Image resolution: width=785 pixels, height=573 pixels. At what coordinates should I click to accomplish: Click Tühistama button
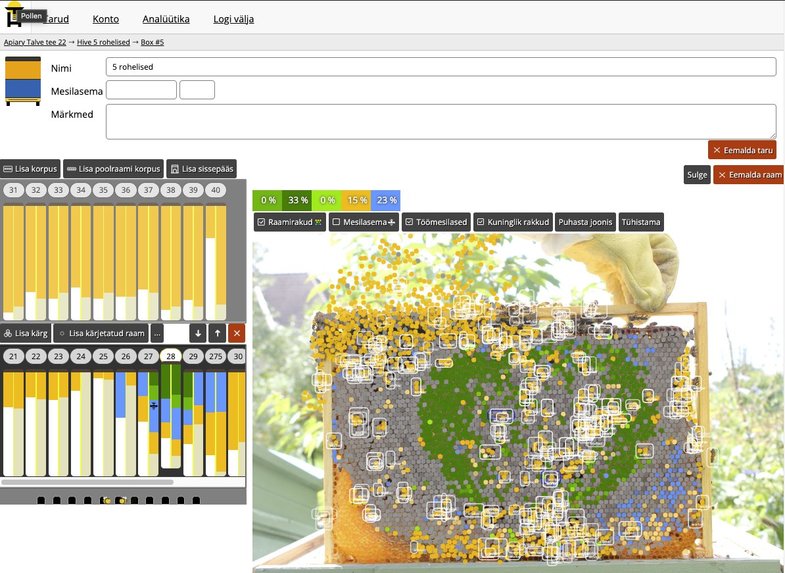click(641, 222)
